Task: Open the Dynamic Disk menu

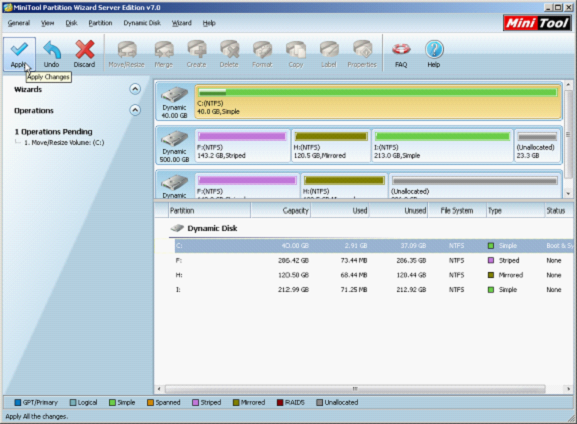Action: [142, 23]
